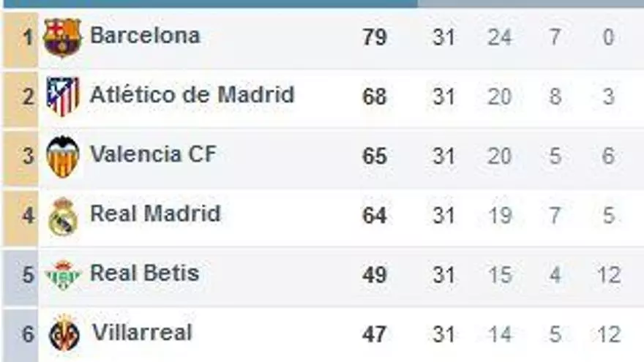
Task: Click the Villarreal team name
Action: pos(142,333)
